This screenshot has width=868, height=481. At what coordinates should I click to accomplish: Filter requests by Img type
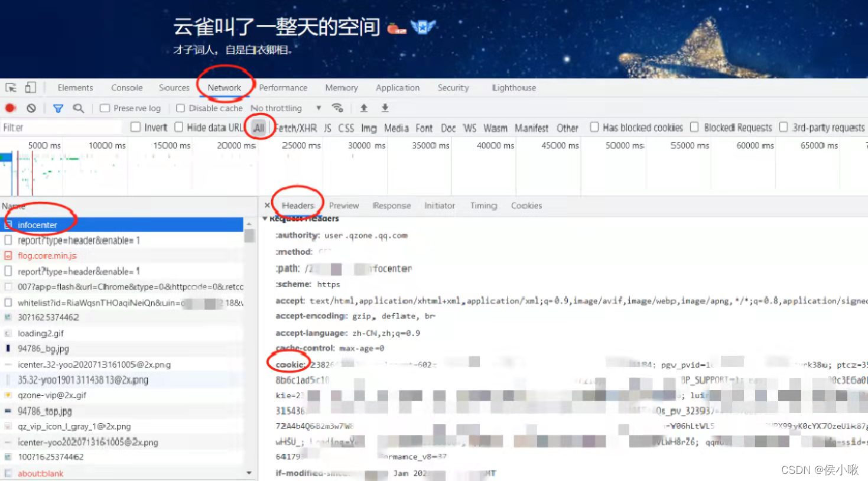click(x=369, y=128)
